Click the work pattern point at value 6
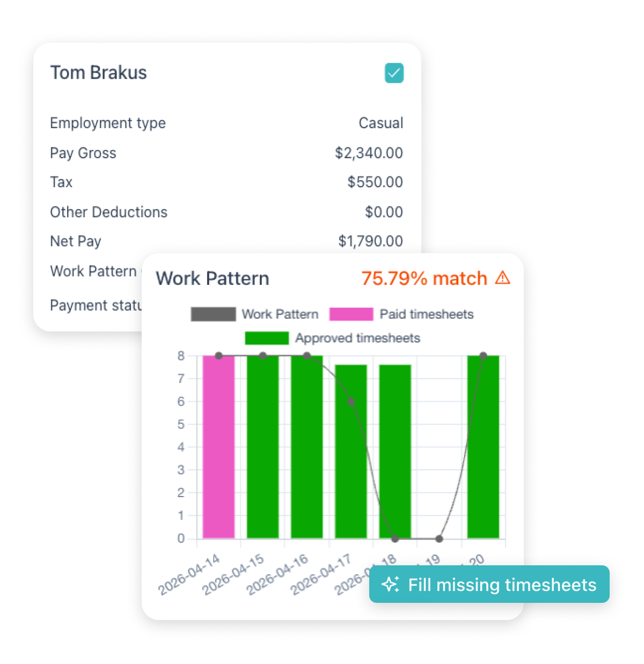Image resolution: width=644 pixels, height=664 pixels. 351,401
